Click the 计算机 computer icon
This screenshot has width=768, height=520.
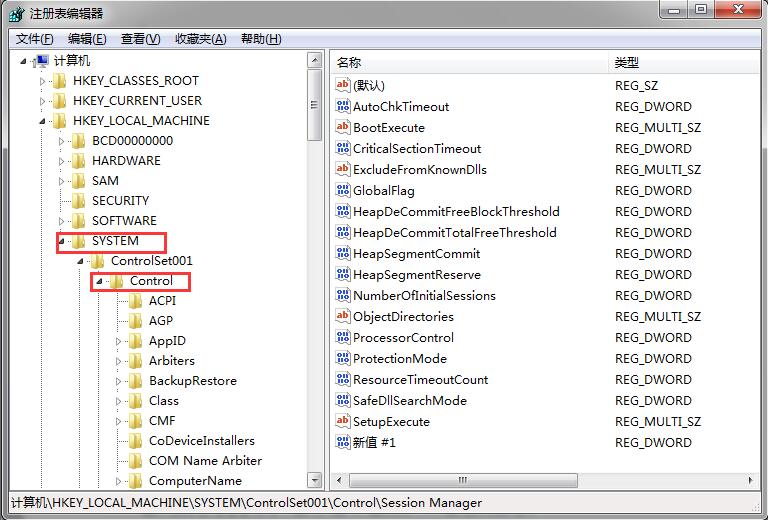tap(42, 61)
